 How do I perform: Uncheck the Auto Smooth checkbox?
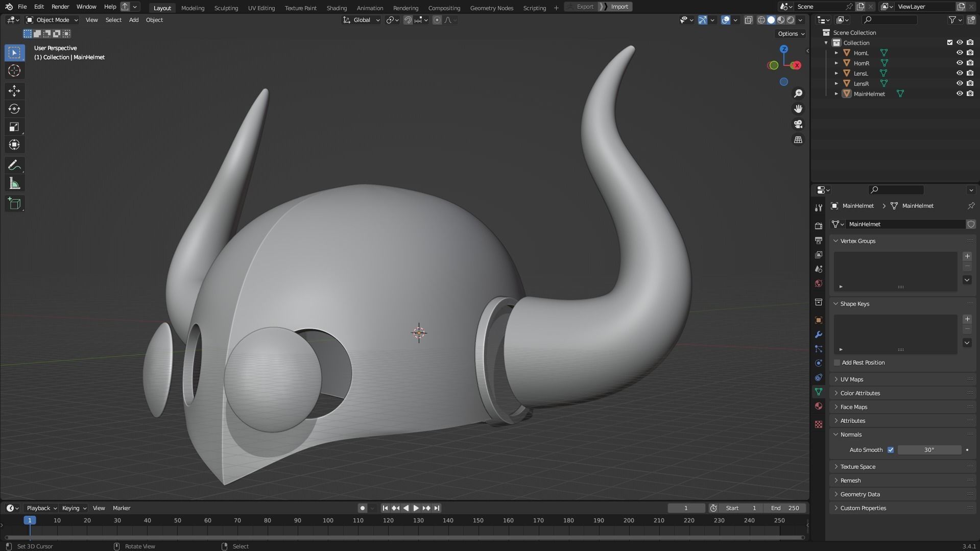click(x=891, y=450)
